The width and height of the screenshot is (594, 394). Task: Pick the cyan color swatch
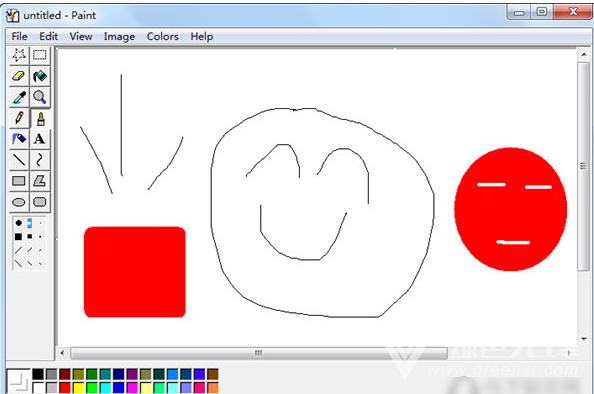[x=105, y=388]
